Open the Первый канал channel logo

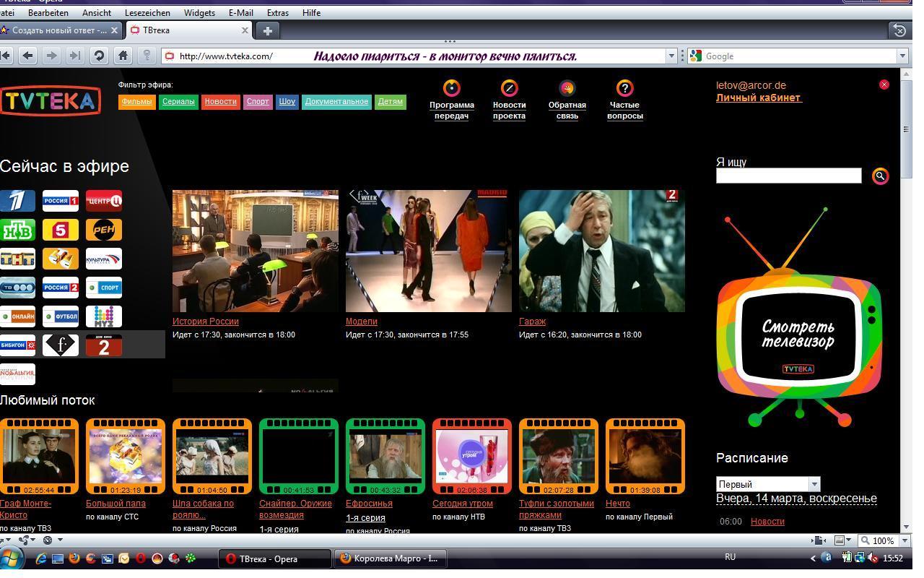[x=17, y=201]
